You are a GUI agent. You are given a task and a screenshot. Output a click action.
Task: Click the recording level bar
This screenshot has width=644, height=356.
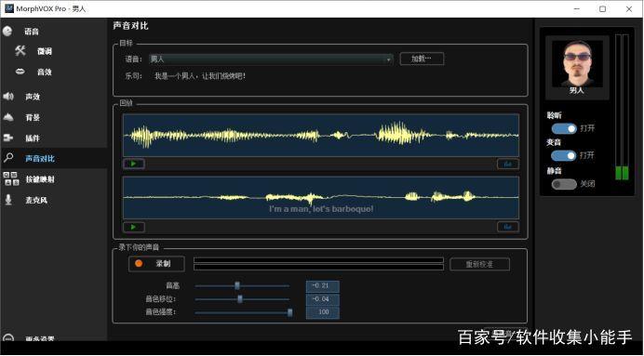point(318,264)
